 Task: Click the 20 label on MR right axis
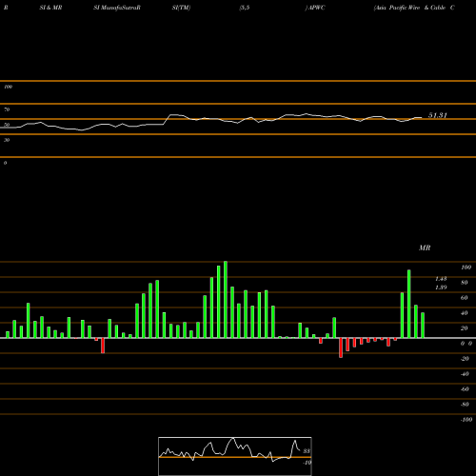pyautogui.click(x=465, y=328)
